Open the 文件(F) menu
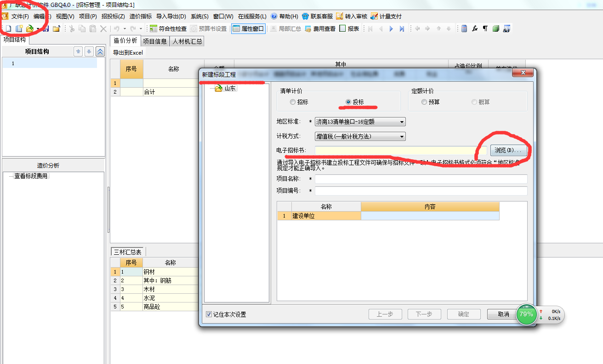603x364 pixels. coord(20,16)
